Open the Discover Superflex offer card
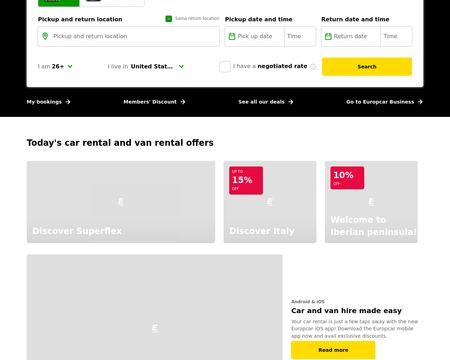The width and height of the screenshot is (450, 360). tap(121, 202)
